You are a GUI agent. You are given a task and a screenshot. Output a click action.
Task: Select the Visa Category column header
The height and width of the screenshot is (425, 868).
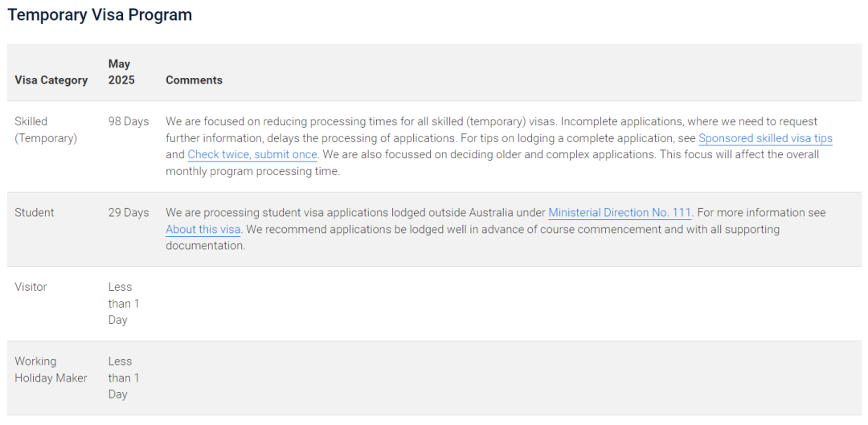[x=51, y=80]
